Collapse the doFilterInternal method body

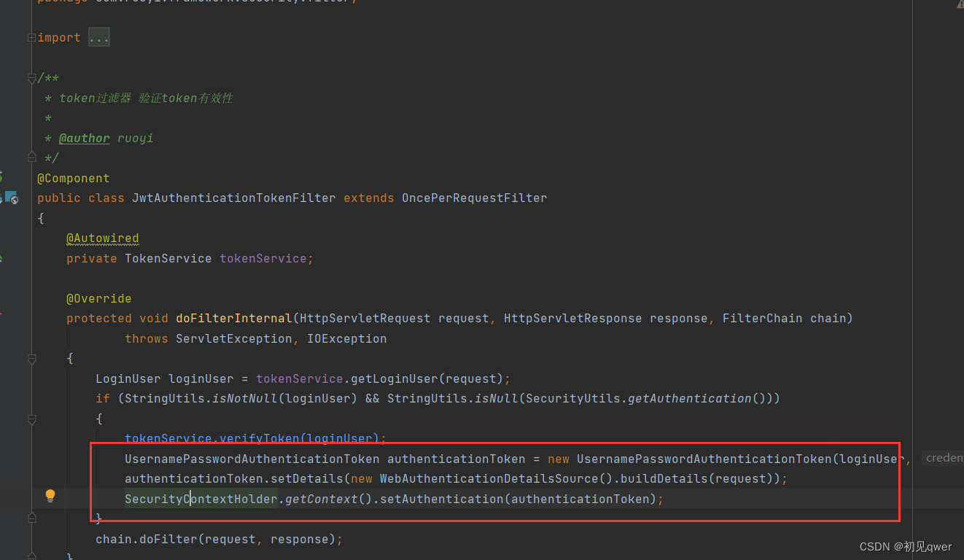(31, 359)
